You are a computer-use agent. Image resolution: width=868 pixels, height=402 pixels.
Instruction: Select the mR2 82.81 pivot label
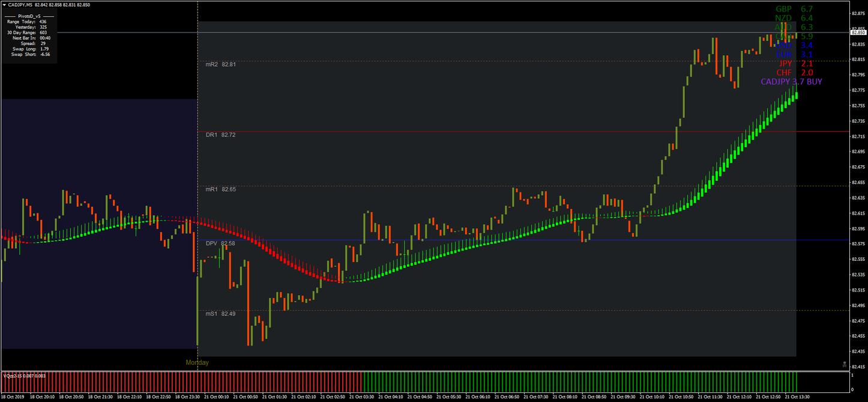220,64
